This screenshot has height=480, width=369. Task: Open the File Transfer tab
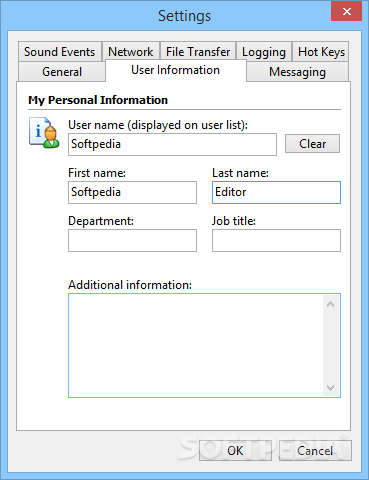[x=198, y=52]
